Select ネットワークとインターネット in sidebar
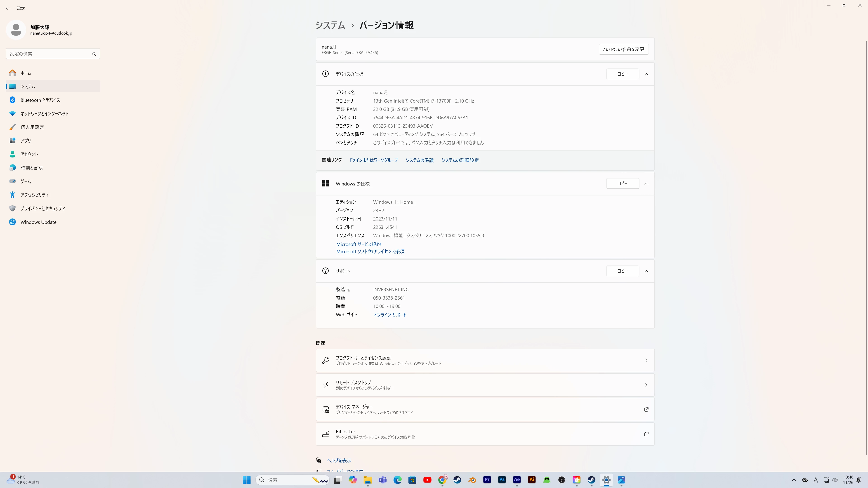 click(x=44, y=113)
